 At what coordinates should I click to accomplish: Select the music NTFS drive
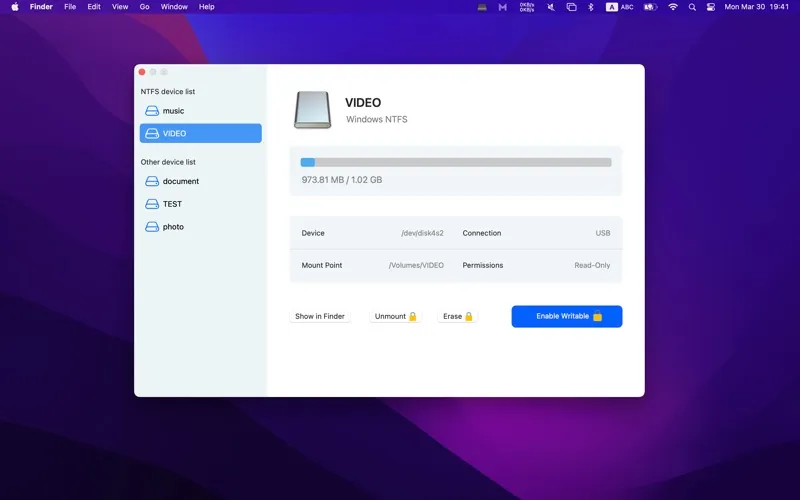(x=201, y=111)
